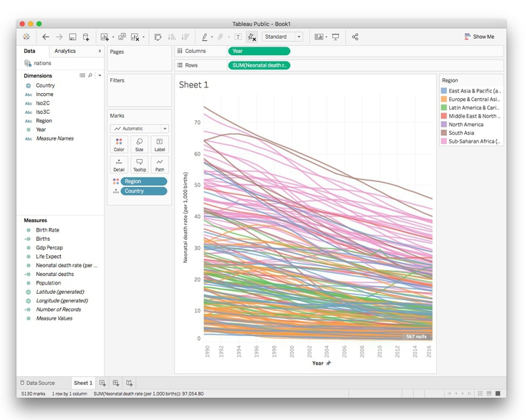Click the Path button on Marks card
525x420 pixels.
(160, 165)
